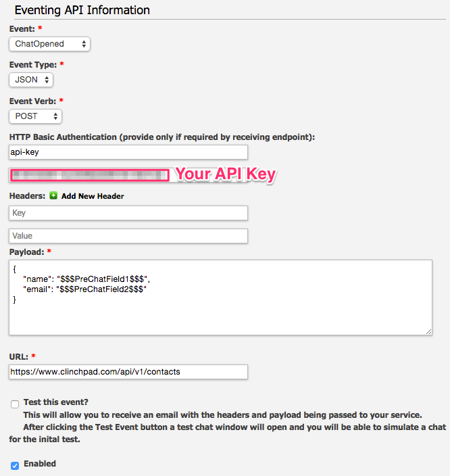The image size is (450, 476).
Task: Uncheck the Enabled checkbox
Action: [15, 465]
